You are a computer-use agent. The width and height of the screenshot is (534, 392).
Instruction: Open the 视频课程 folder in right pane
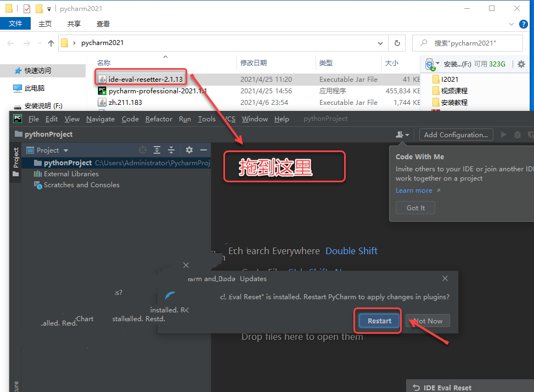[450, 91]
